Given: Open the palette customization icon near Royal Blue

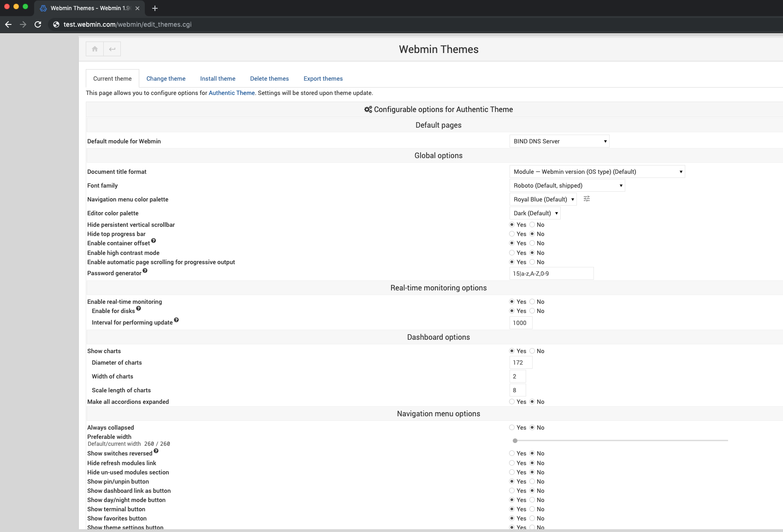Looking at the screenshot, I should [x=587, y=199].
